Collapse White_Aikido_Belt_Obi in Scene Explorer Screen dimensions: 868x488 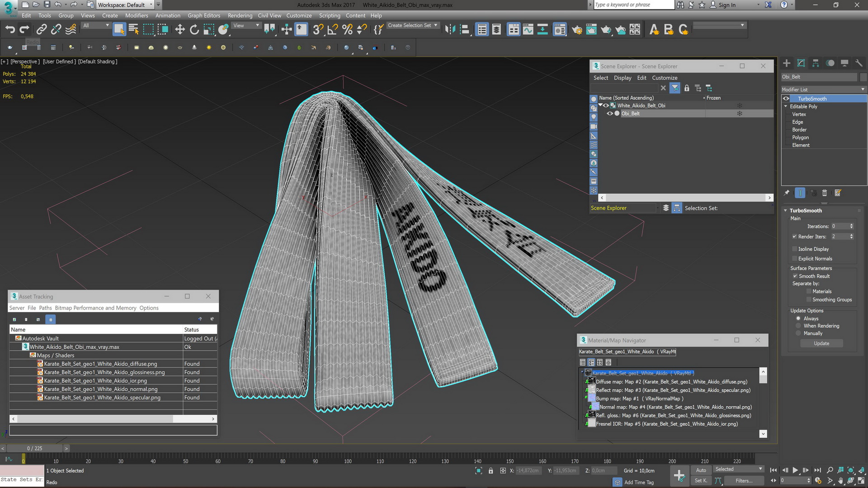click(x=600, y=105)
